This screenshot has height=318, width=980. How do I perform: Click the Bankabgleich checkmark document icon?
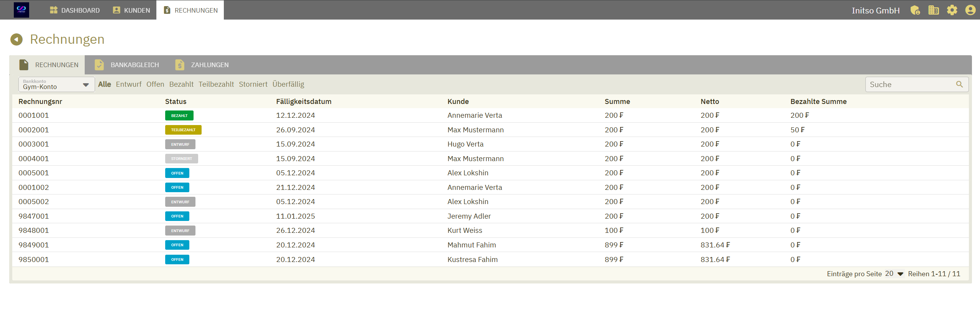click(99, 65)
